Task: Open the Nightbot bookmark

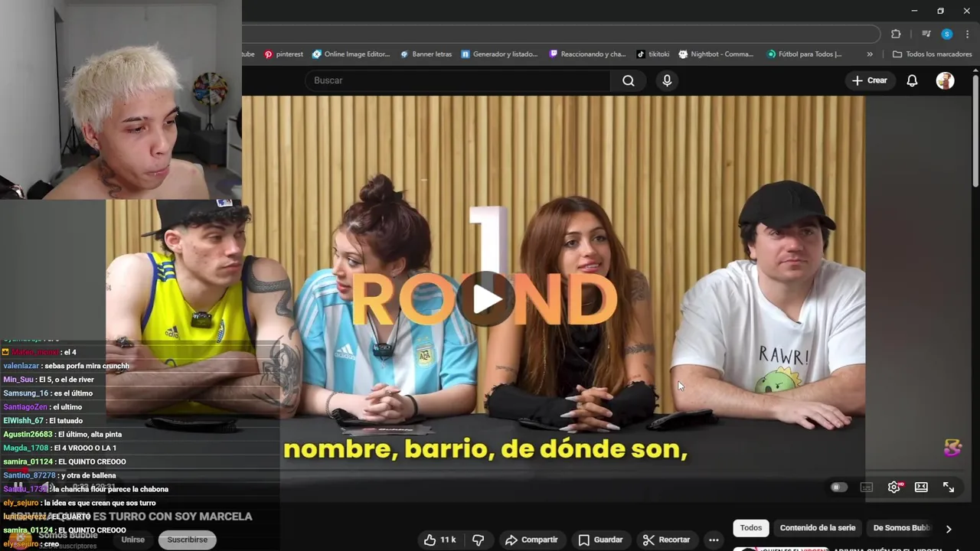Action: (x=716, y=54)
